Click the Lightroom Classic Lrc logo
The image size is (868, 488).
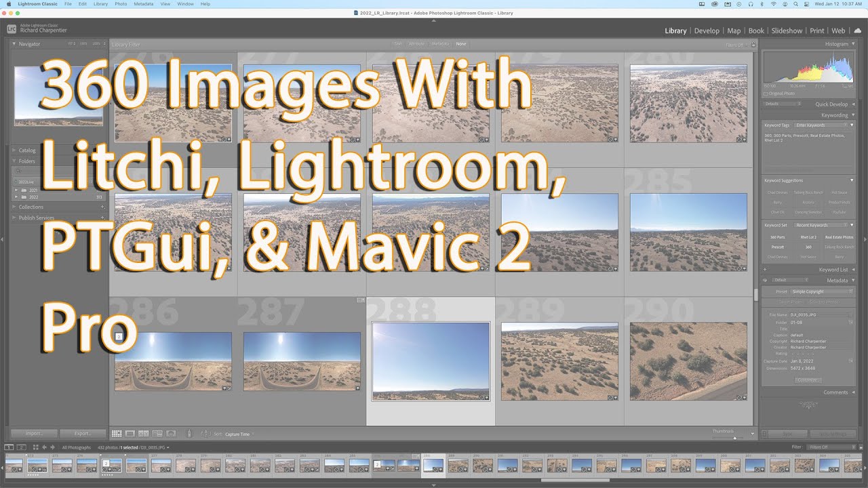pos(12,28)
